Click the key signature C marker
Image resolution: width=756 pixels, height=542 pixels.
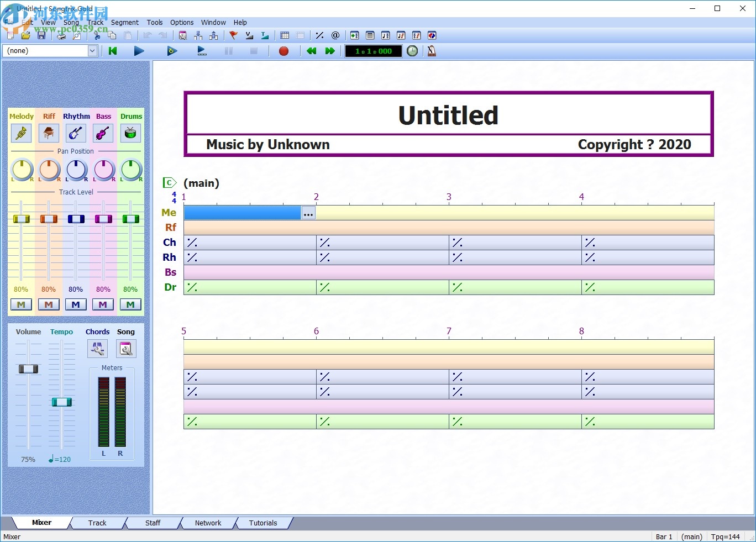pyautogui.click(x=169, y=183)
